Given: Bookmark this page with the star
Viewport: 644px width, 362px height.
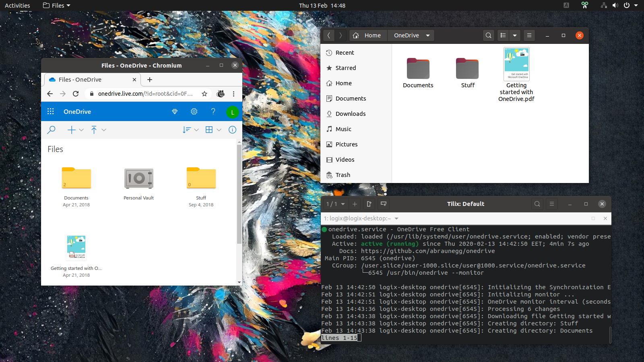Looking at the screenshot, I should point(204,94).
